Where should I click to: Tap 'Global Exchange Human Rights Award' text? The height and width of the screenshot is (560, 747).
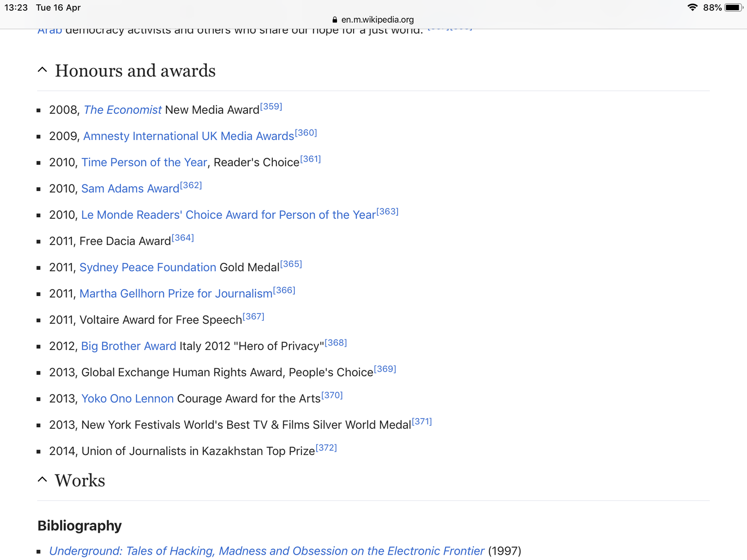(182, 372)
